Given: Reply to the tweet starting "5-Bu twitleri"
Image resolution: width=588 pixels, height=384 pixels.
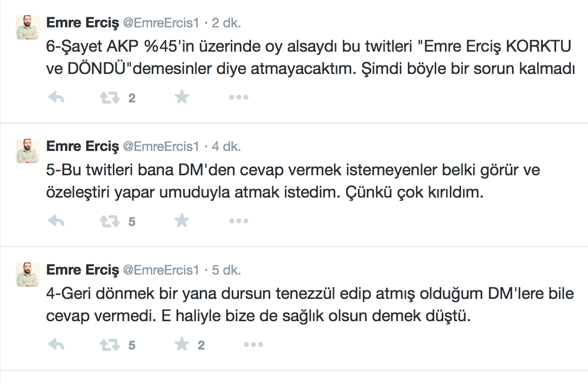Looking at the screenshot, I should coord(56,221).
